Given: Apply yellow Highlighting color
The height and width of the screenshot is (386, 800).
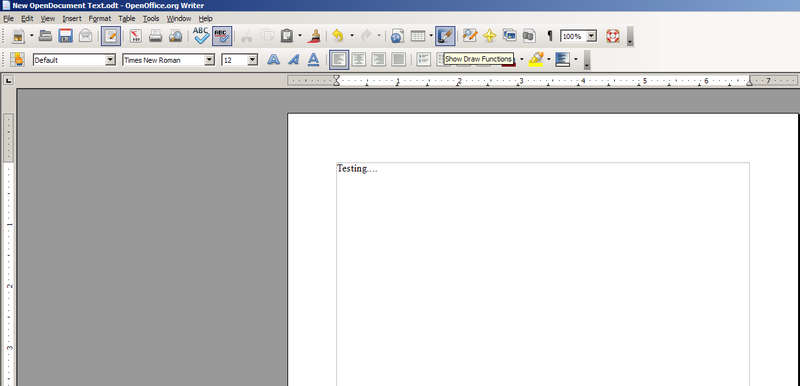Looking at the screenshot, I should [x=536, y=60].
